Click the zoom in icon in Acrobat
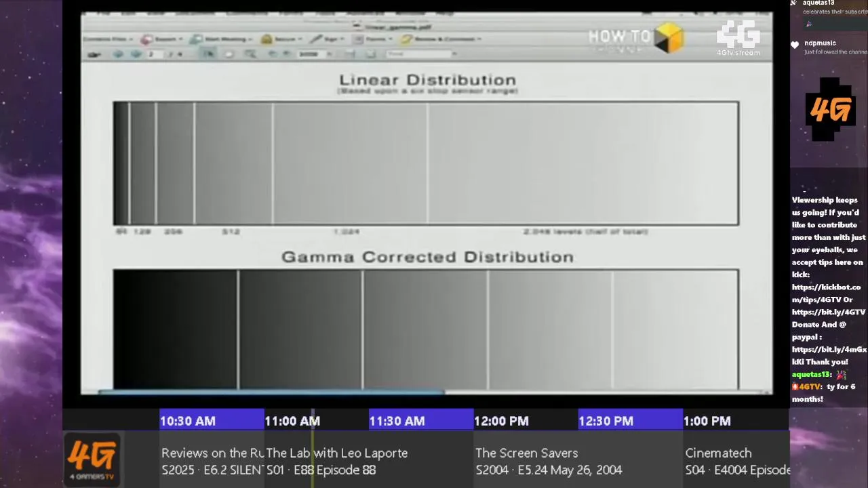This screenshot has width=868, height=488. coord(287,54)
